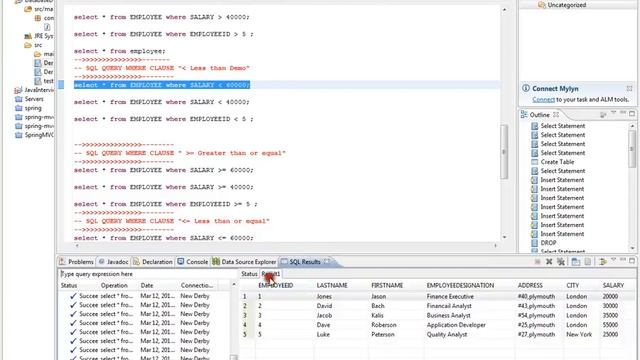
Task: Select the Result1 sub-tab
Action: pos(271,274)
